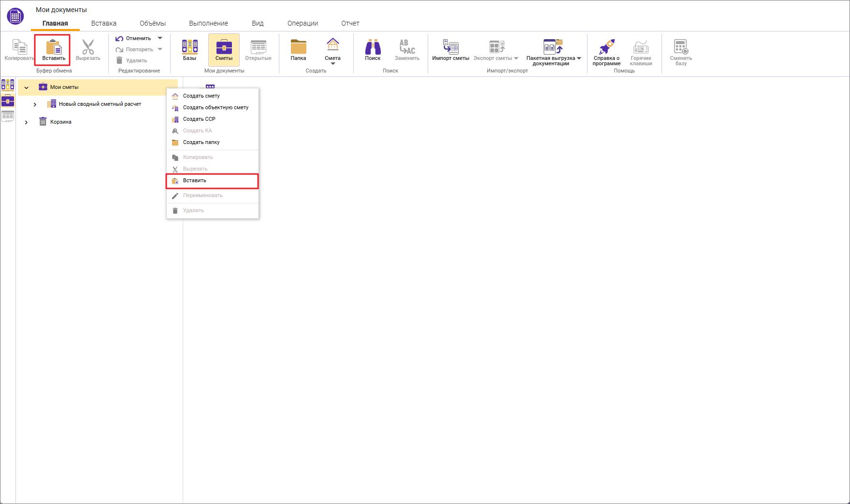Switch to the Объёмы tab
The height and width of the screenshot is (504, 850).
(152, 23)
